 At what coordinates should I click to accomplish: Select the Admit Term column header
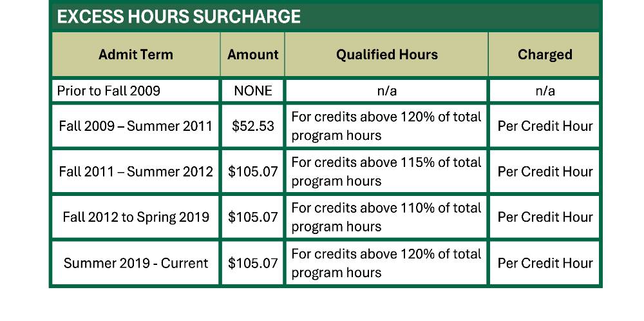135,55
